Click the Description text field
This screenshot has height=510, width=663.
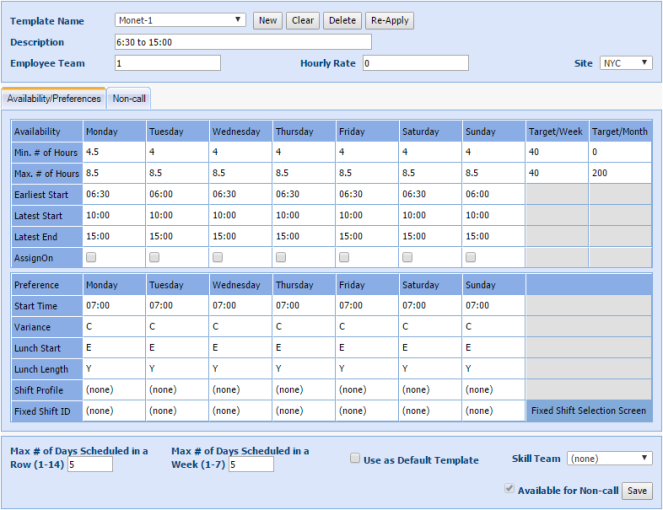(x=243, y=42)
